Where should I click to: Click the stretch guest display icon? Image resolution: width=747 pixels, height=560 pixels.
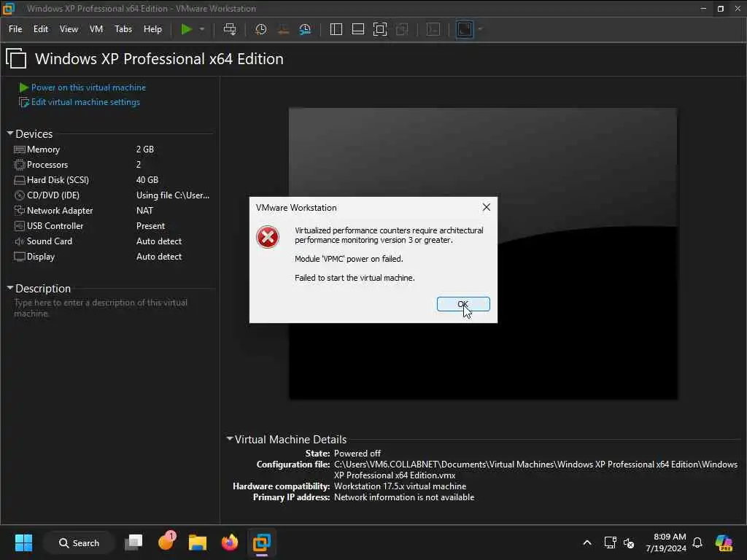point(465,29)
